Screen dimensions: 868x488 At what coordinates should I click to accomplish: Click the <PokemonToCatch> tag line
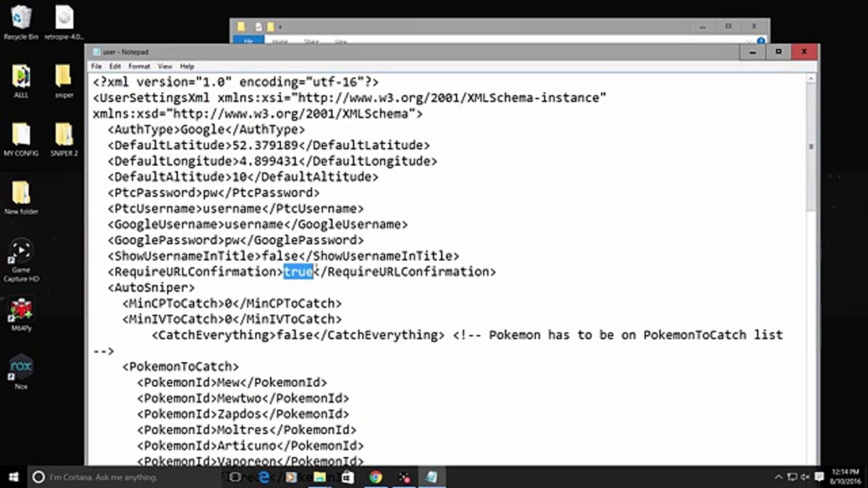pyautogui.click(x=180, y=367)
